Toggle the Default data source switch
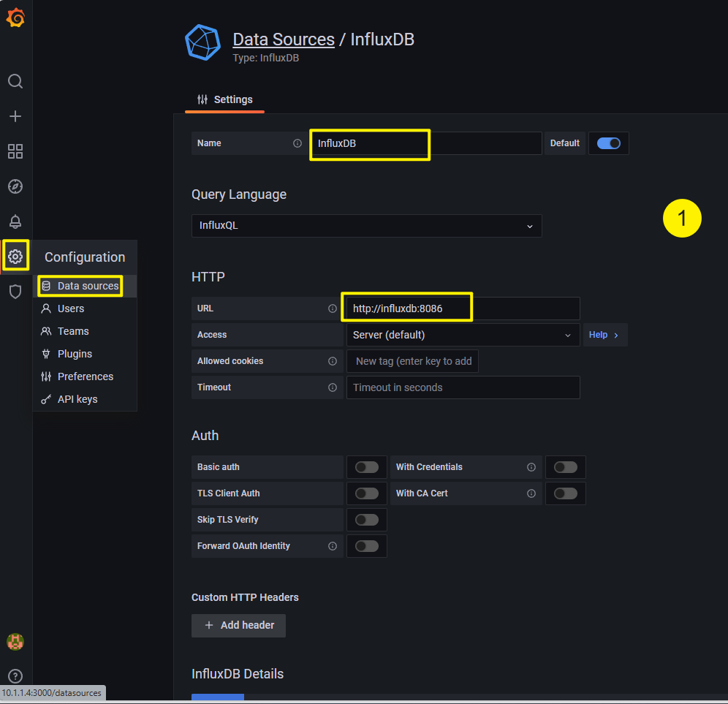This screenshot has height=704, width=728. (609, 143)
